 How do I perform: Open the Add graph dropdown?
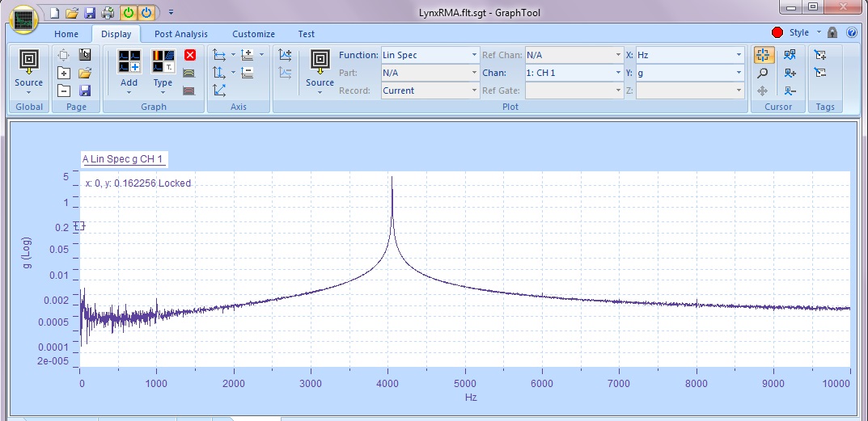point(129,72)
